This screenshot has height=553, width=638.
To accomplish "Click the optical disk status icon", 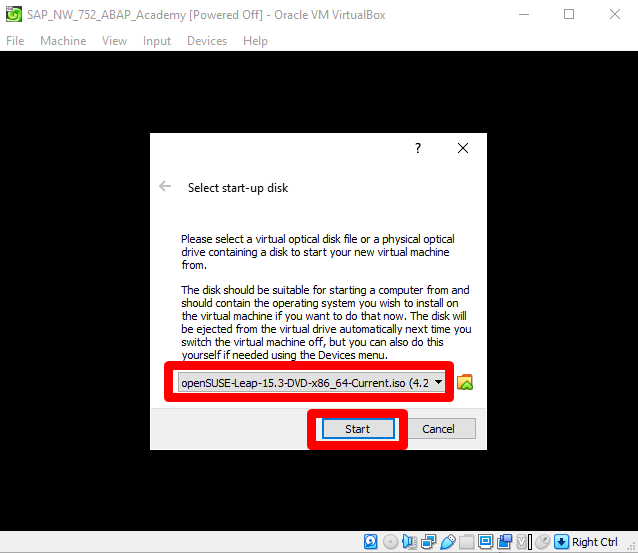I will pyautogui.click(x=391, y=542).
